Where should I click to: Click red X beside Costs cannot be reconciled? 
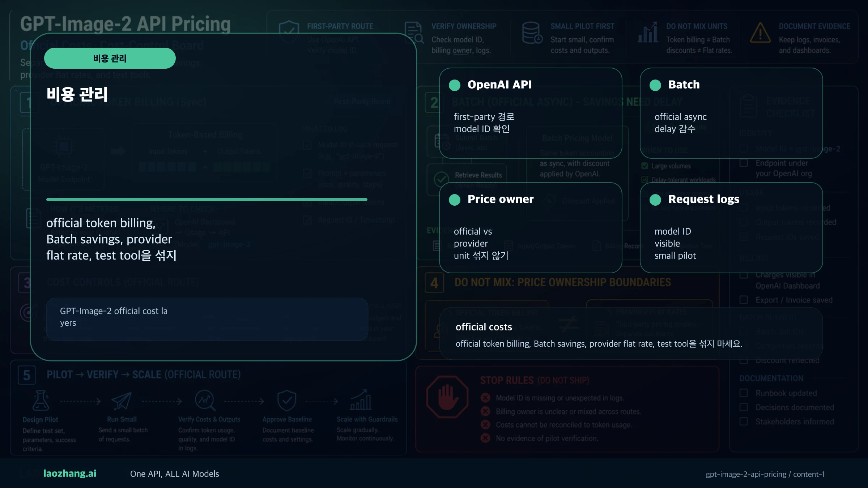pos(485,425)
